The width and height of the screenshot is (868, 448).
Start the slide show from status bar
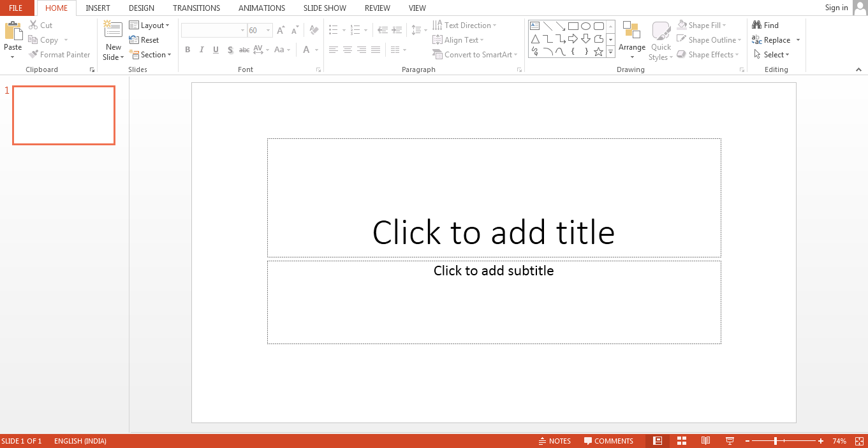point(729,440)
